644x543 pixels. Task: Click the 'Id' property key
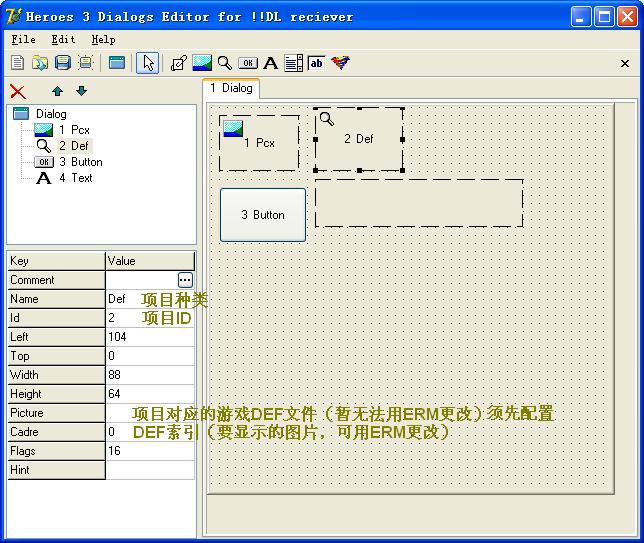(56, 318)
